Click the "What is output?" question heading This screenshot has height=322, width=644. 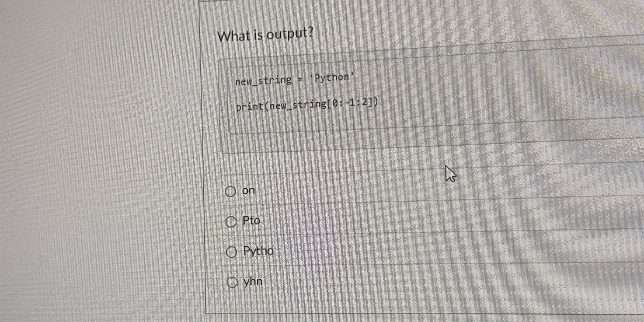[265, 35]
